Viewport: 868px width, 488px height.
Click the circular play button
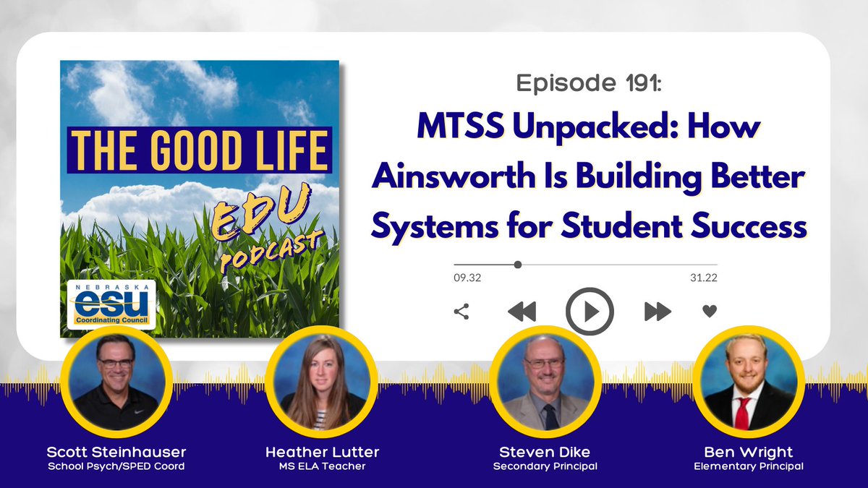coord(590,312)
